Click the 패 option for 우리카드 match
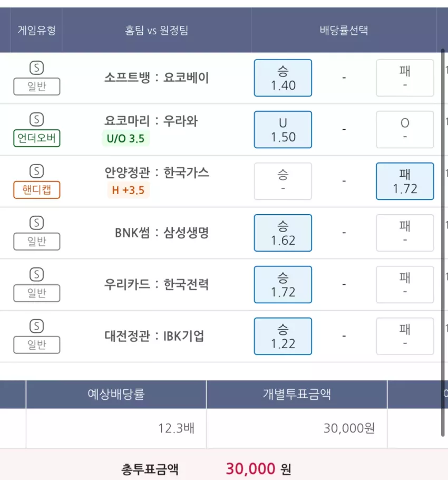 point(405,285)
